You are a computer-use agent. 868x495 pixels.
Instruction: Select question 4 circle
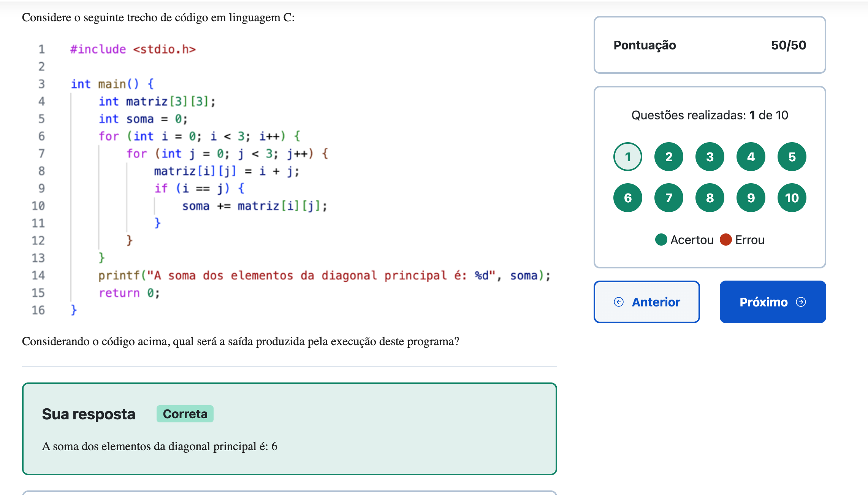751,157
